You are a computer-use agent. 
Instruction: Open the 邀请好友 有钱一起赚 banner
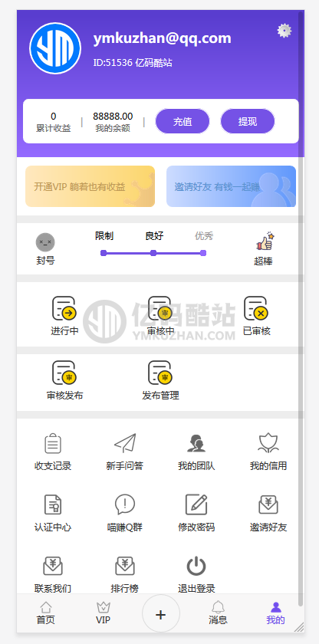[231, 186]
